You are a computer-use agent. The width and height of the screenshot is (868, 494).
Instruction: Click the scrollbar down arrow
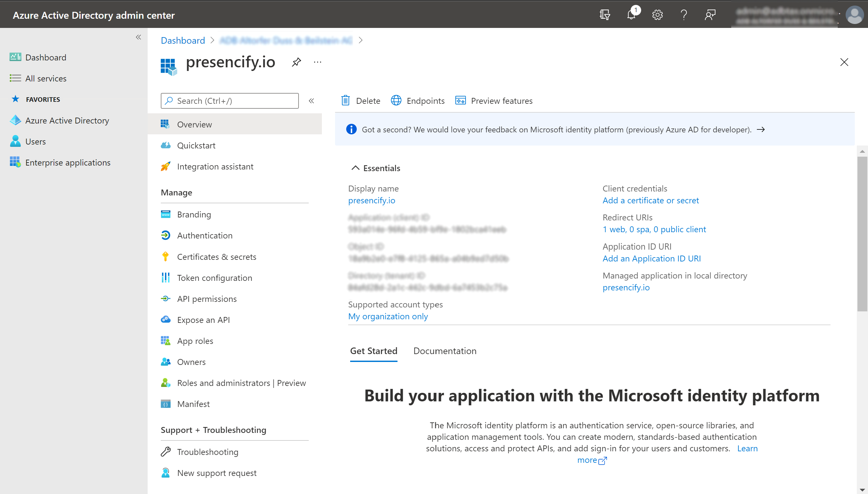coord(862,490)
